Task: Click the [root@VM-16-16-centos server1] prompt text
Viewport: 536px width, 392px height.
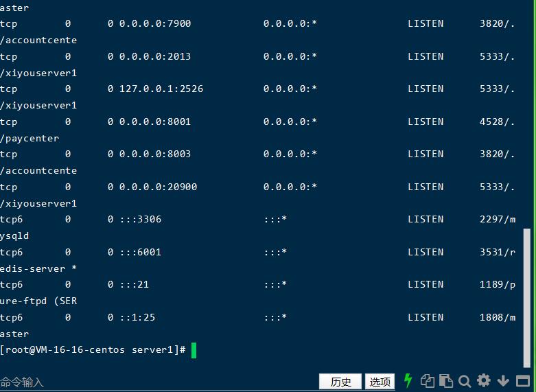Action: (x=91, y=350)
